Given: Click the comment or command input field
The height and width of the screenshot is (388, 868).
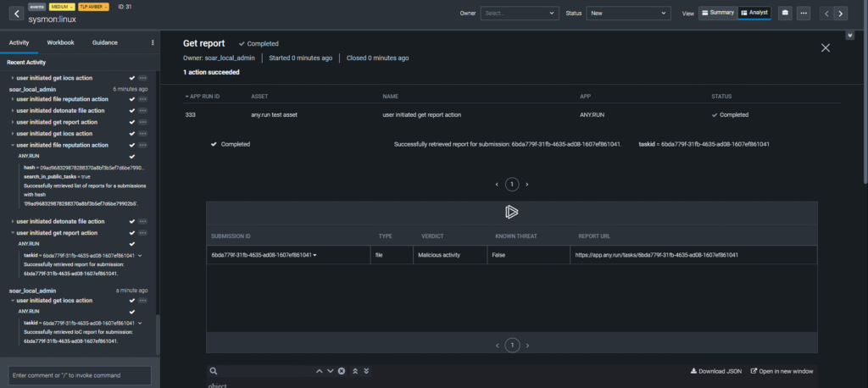Looking at the screenshot, I should [x=80, y=375].
